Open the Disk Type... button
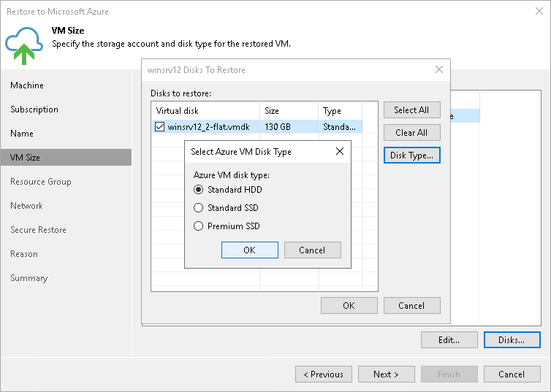The image size is (551, 392). [x=412, y=155]
